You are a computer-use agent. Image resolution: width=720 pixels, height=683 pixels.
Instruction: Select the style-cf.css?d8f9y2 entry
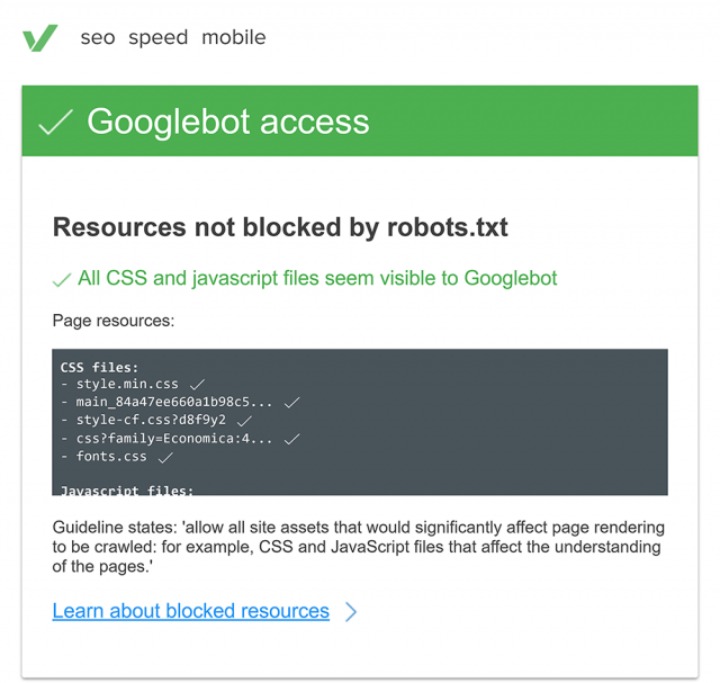pos(151,420)
